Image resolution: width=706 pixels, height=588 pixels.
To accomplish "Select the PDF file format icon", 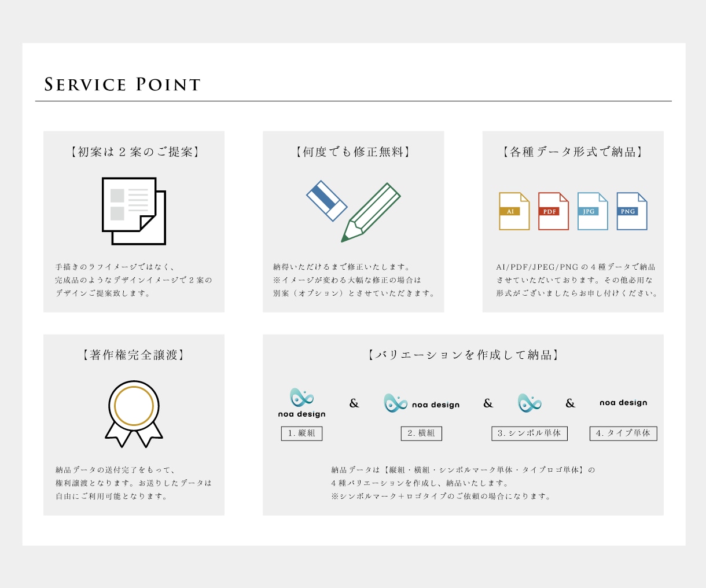I will (x=554, y=211).
